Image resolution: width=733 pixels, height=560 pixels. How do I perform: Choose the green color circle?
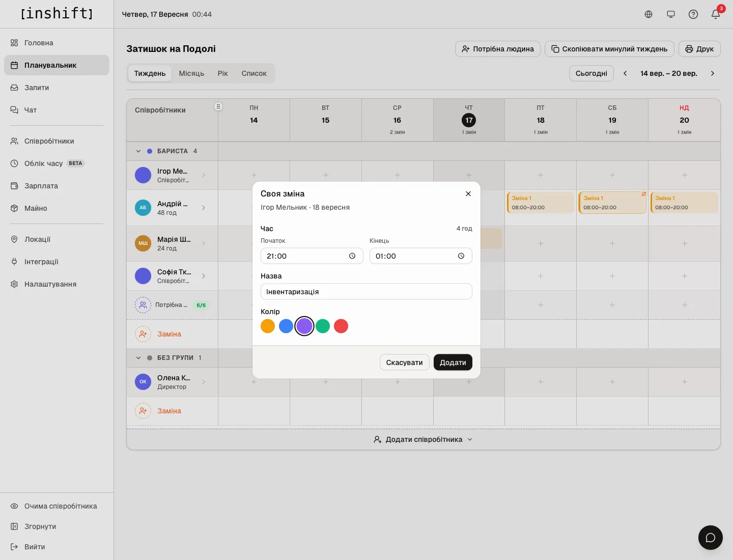click(323, 326)
